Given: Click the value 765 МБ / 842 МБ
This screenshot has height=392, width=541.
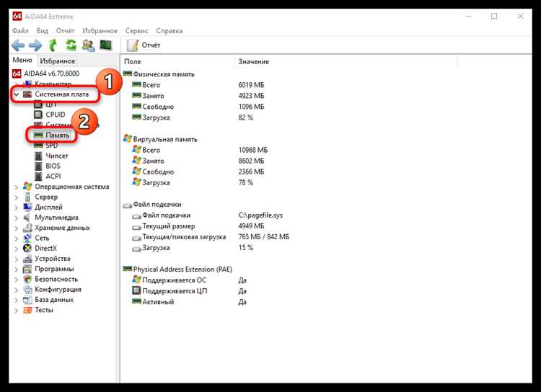Looking at the screenshot, I should click(x=264, y=237).
